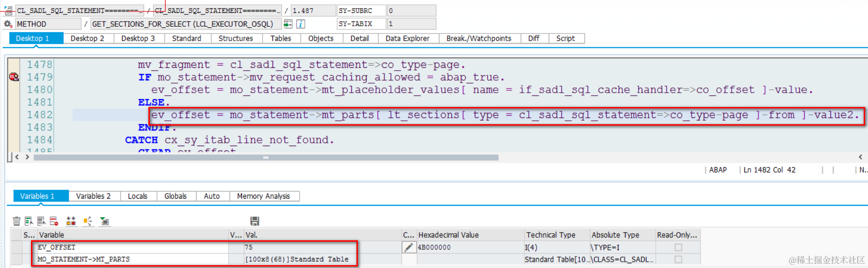The width and height of the screenshot is (868, 268).
Task: Click the gray row toolbar icon next to trash
Action: (42, 221)
